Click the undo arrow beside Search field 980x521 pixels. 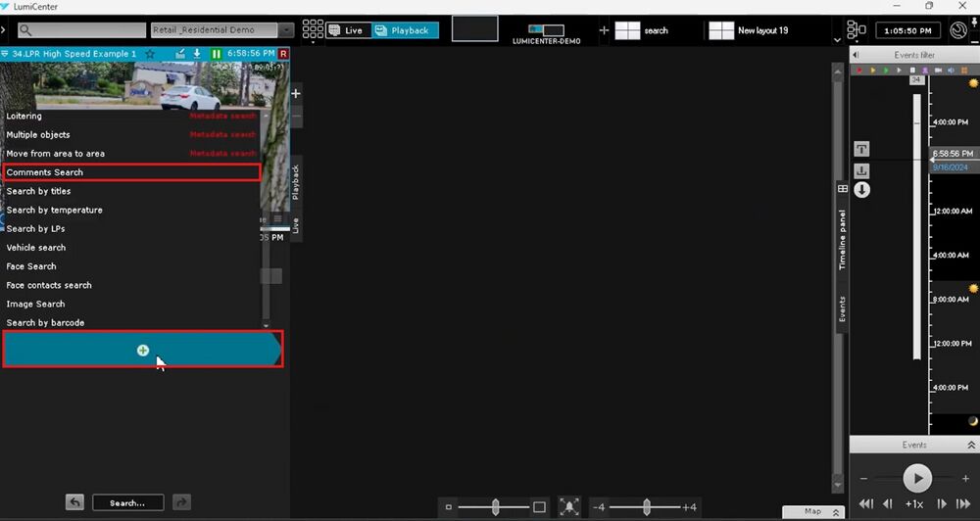pyautogui.click(x=75, y=502)
